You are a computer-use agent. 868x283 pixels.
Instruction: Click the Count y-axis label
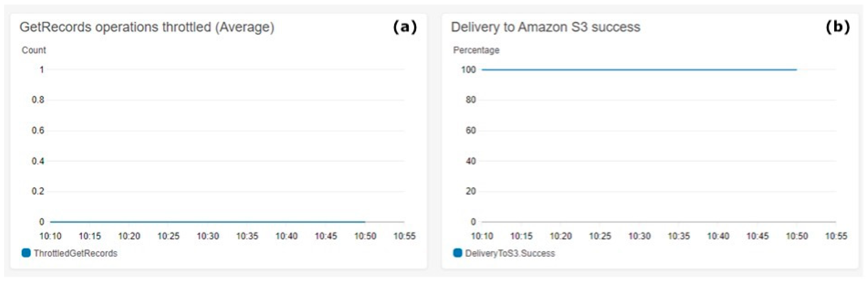tap(34, 50)
